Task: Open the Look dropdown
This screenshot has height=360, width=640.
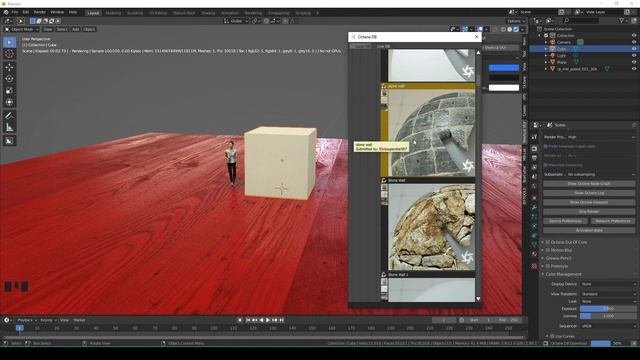Action: point(608,301)
